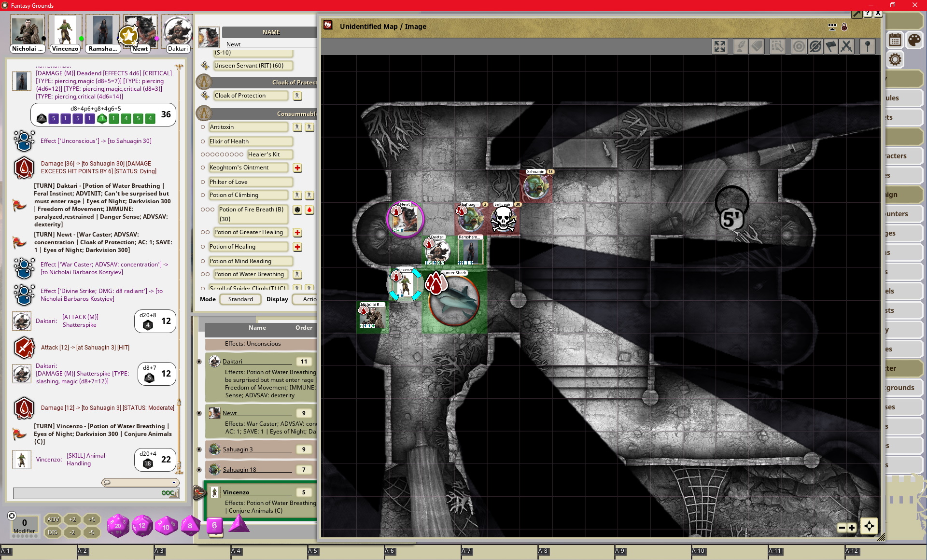The height and width of the screenshot is (560, 927).
Task: Zoom in the map with the plus button
Action: tap(852, 528)
